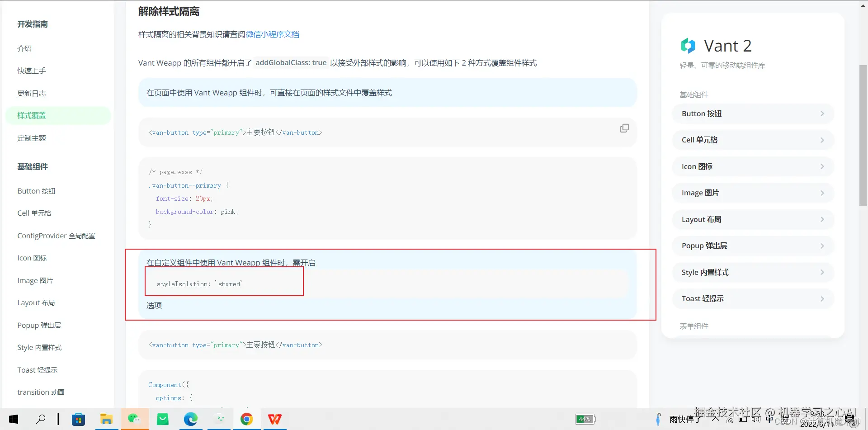Open 介绍 in the sidebar
The height and width of the screenshot is (430, 868).
(x=24, y=48)
